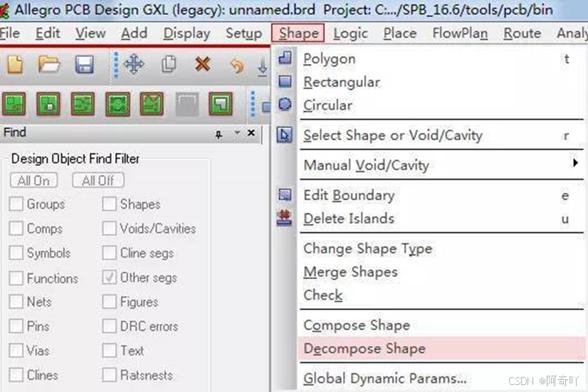Click the Save floppy disk icon
This screenshot has height=392, width=588.
[x=85, y=65]
